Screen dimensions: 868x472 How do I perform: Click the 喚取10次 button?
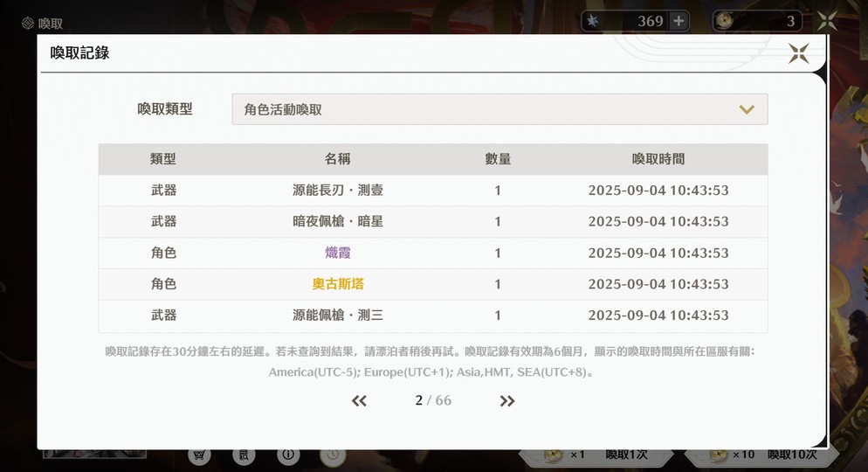tap(761, 455)
